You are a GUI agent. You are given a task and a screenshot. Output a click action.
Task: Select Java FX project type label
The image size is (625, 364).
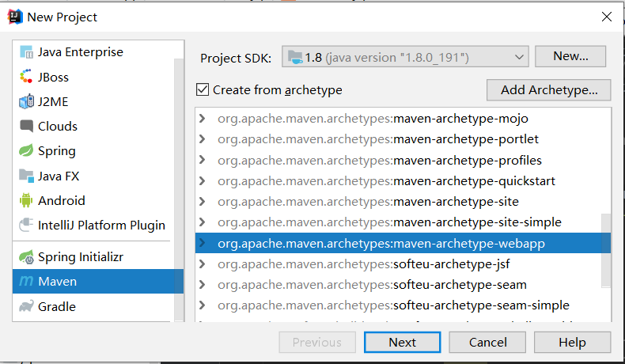point(59,176)
